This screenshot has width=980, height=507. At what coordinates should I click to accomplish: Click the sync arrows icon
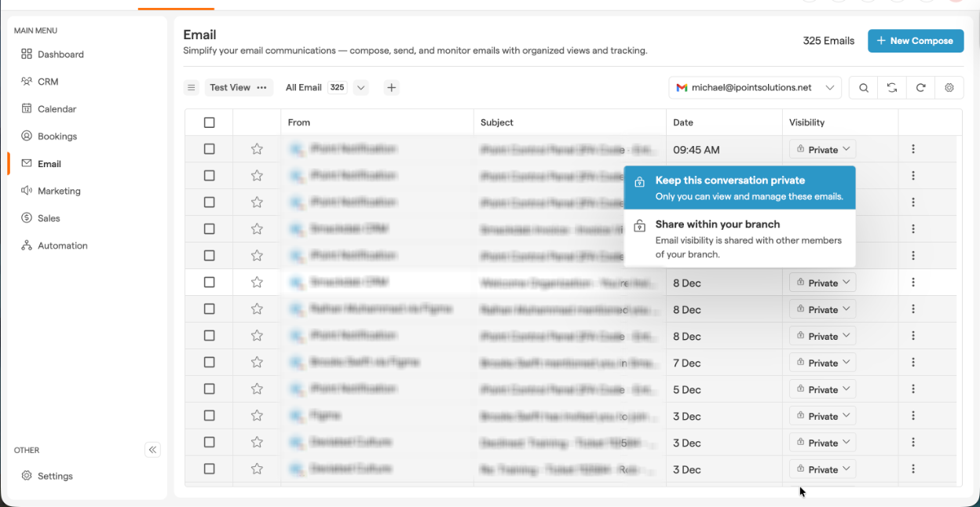pos(892,88)
